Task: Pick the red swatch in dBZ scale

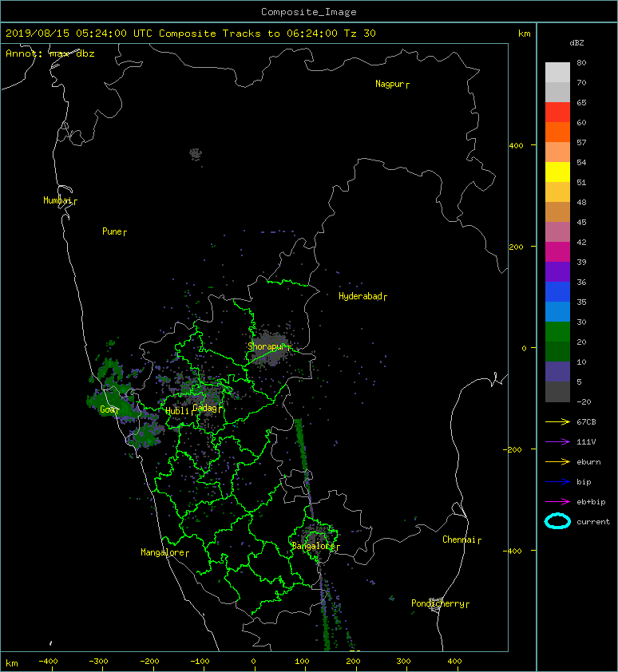Action: pyautogui.click(x=557, y=112)
